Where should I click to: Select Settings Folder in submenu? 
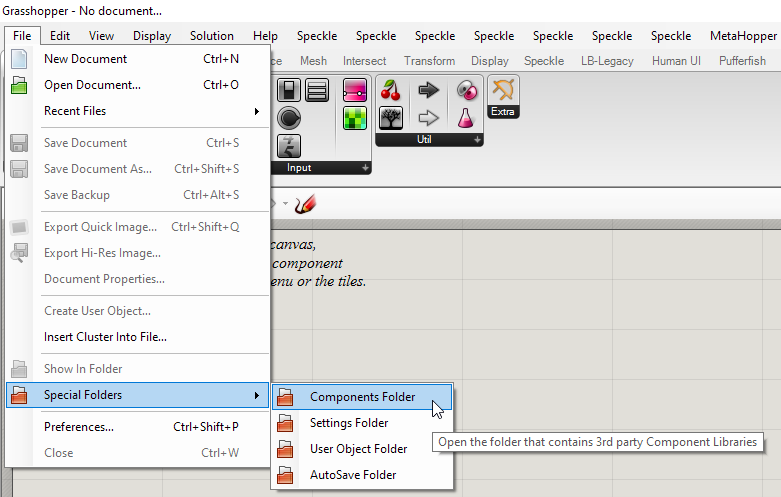(362, 423)
